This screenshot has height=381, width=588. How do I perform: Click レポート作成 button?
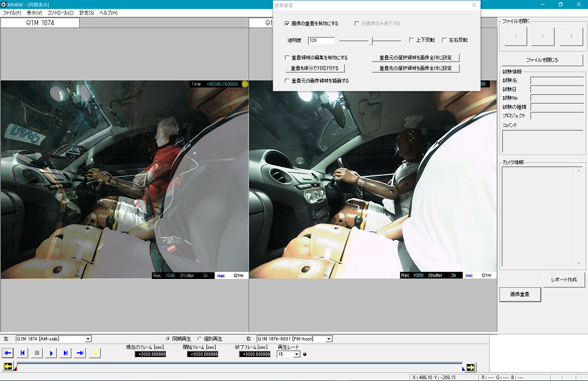coord(564,280)
